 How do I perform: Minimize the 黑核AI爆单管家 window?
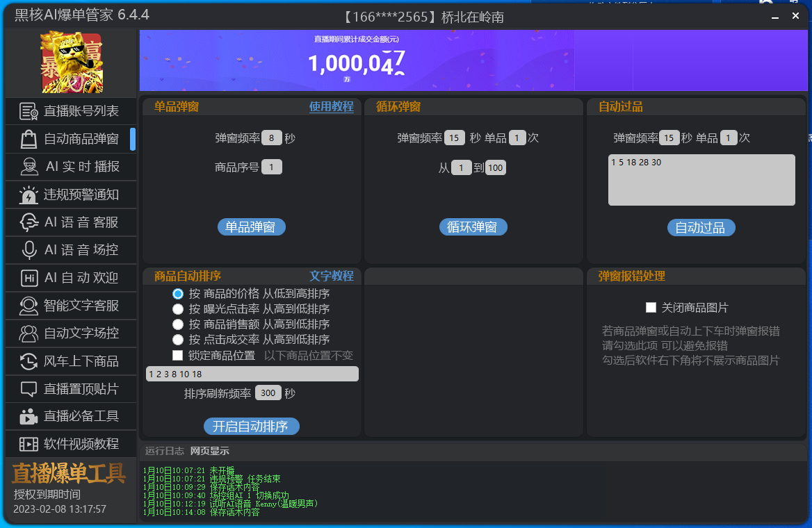[x=774, y=17]
